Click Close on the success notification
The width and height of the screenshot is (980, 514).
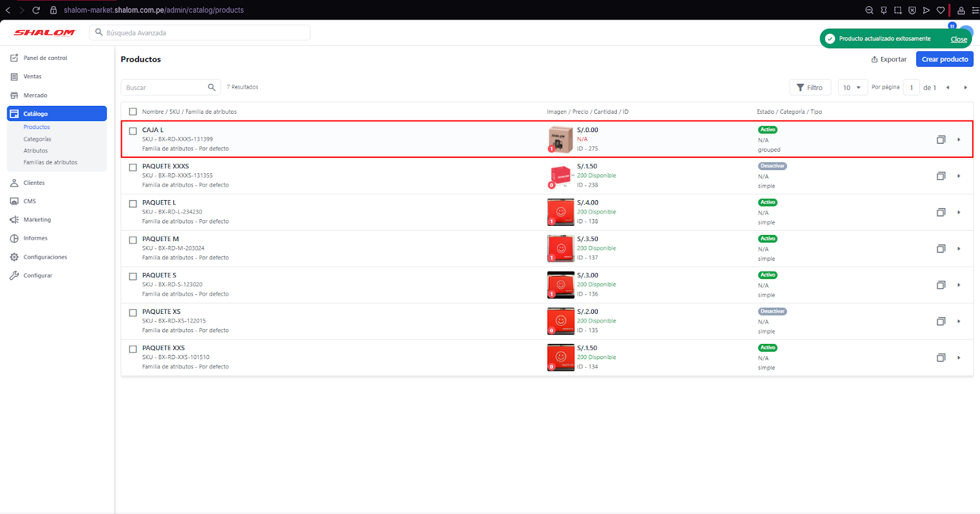pyautogui.click(x=959, y=39)
